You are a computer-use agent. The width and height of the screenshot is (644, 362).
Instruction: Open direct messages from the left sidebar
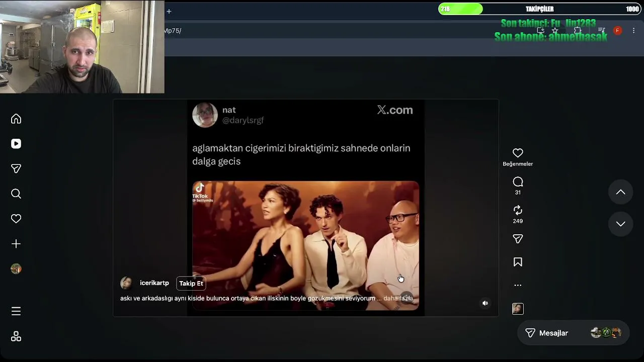click(16, 169)
